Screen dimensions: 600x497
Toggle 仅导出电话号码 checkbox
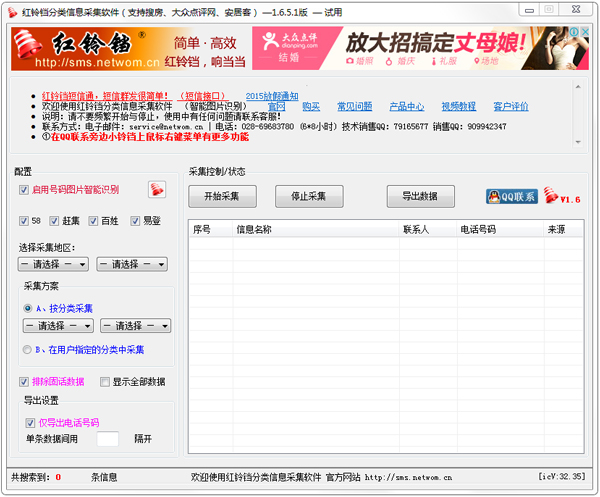[30, 423]
